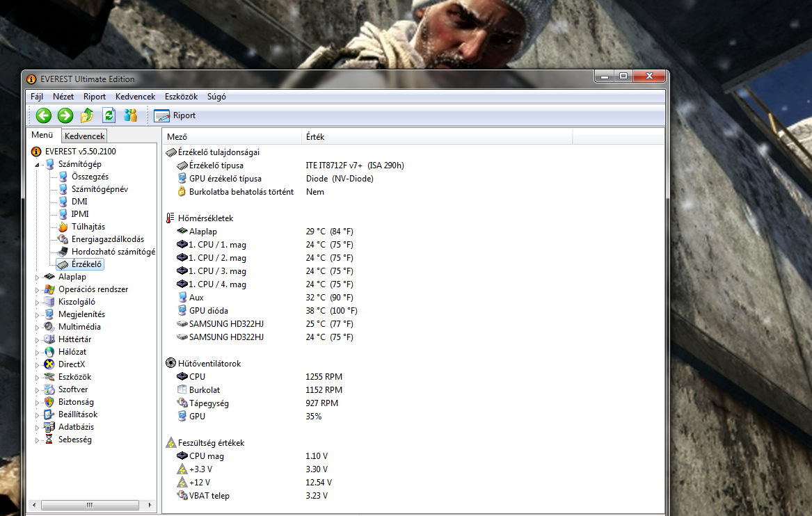Open the Eszközök menu

pyautogui.click(x=181, y=96)
